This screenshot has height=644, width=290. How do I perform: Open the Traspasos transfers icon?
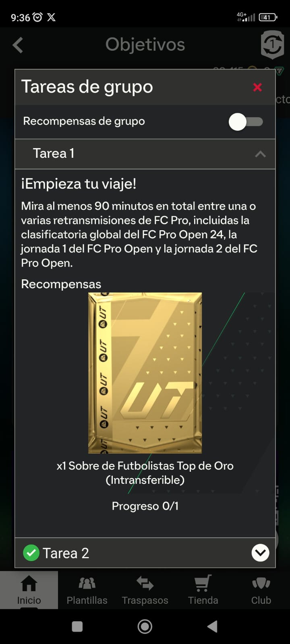[145, 583]
